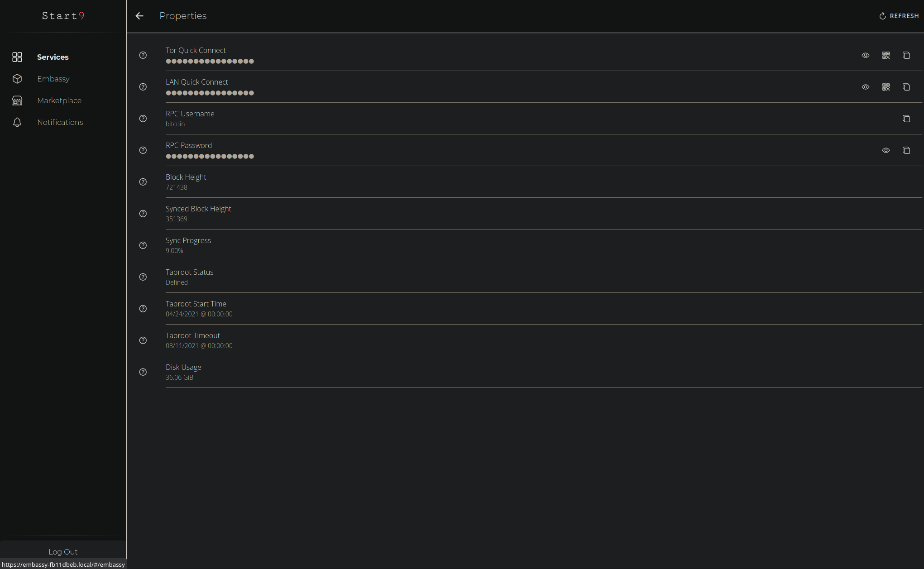Image resolution: width=924 pixels, height=569 pixels.
Task: Copy the LAN Quick Connect value
Action: (x=906, y=87)
